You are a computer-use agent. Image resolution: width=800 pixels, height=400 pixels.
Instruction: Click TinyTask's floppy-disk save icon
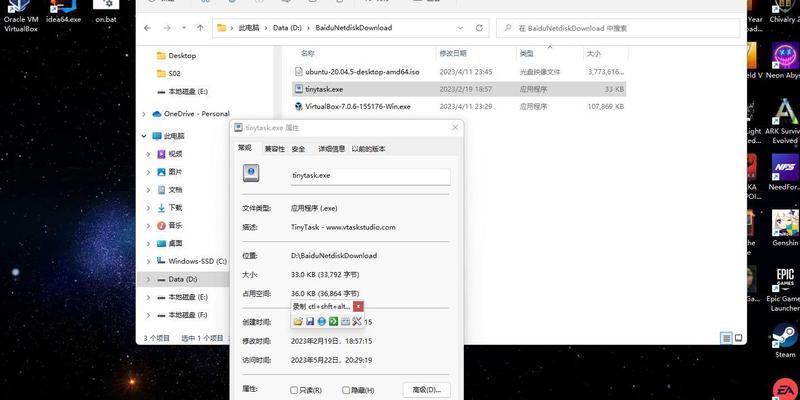coord(310,321)
